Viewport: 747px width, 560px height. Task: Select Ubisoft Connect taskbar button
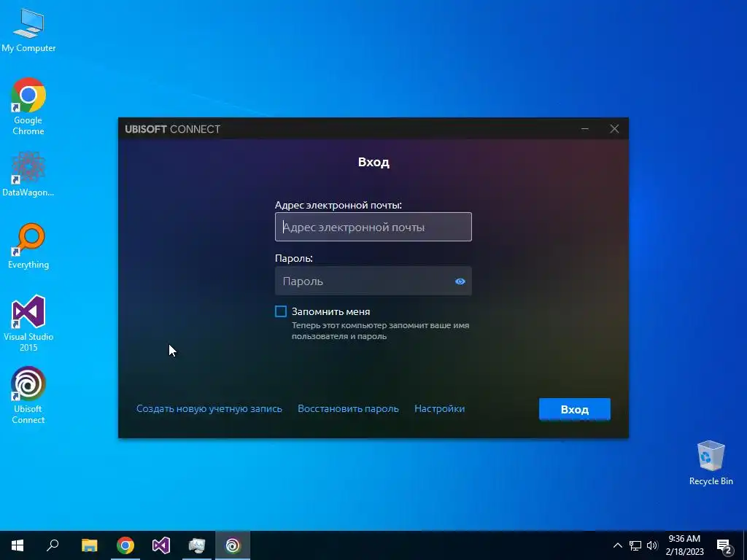pyautogui.click(x=233, y=545)
